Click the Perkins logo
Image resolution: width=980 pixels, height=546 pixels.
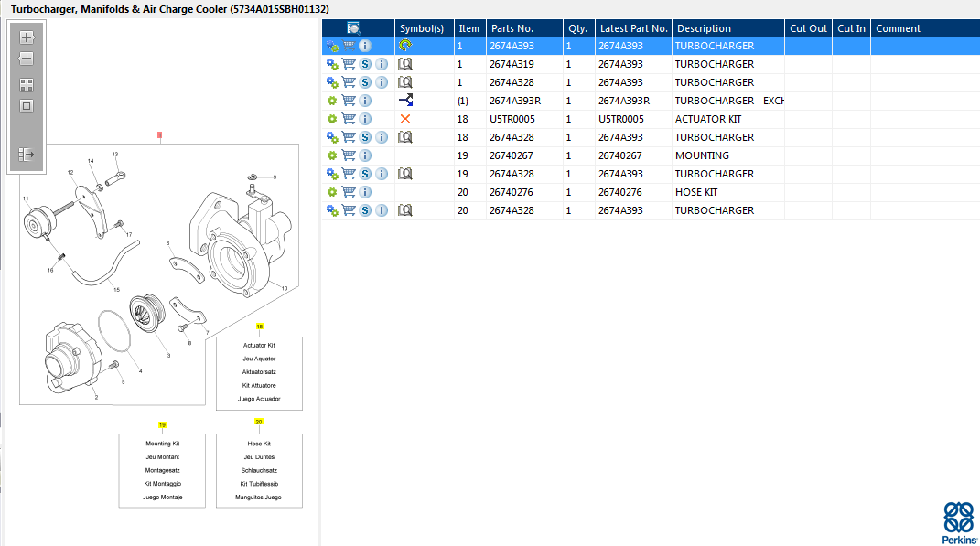coord(959,523)
